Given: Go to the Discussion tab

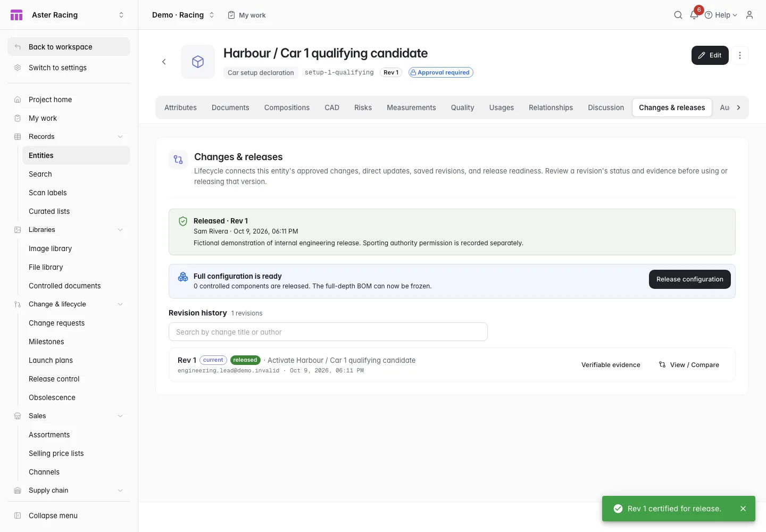Looking at the screenshot, I should click(606, 107).
